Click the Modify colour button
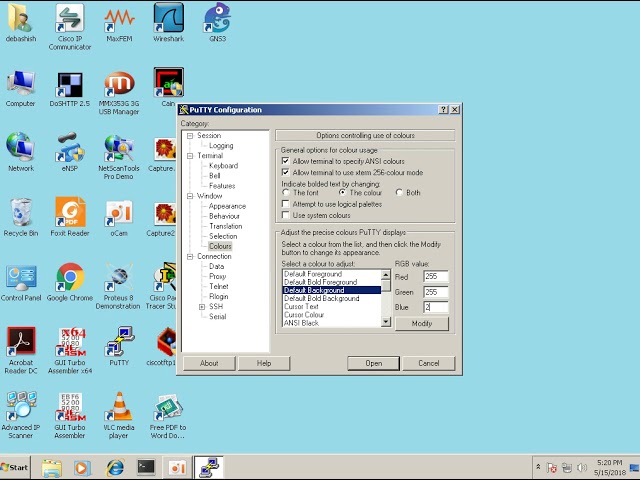 tap(421, 323)
